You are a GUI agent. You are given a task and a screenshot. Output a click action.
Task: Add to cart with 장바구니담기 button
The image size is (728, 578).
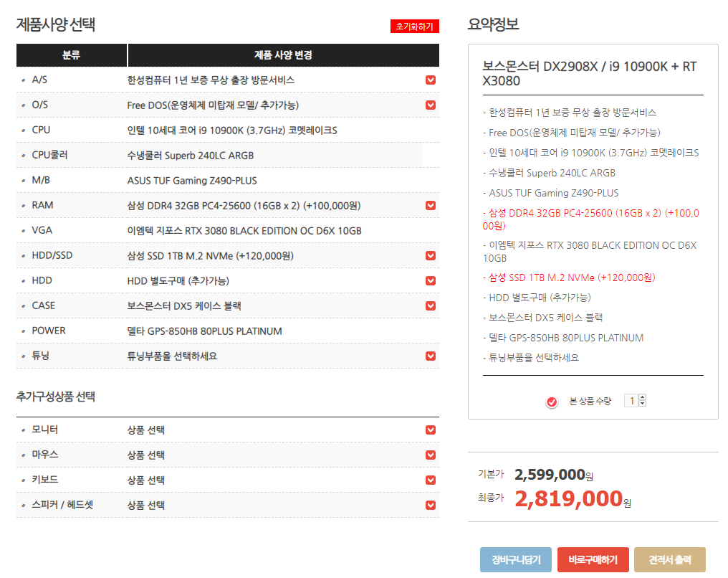[516, 559]
